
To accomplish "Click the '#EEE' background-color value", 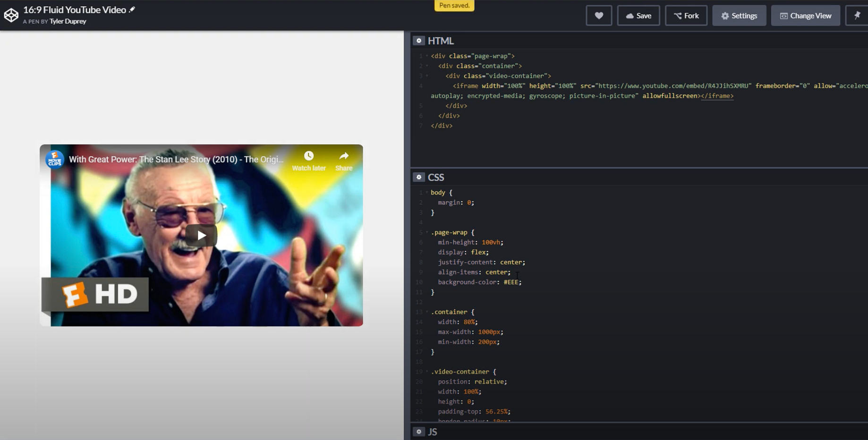I will pyautogui.click(x=511, y=282).
